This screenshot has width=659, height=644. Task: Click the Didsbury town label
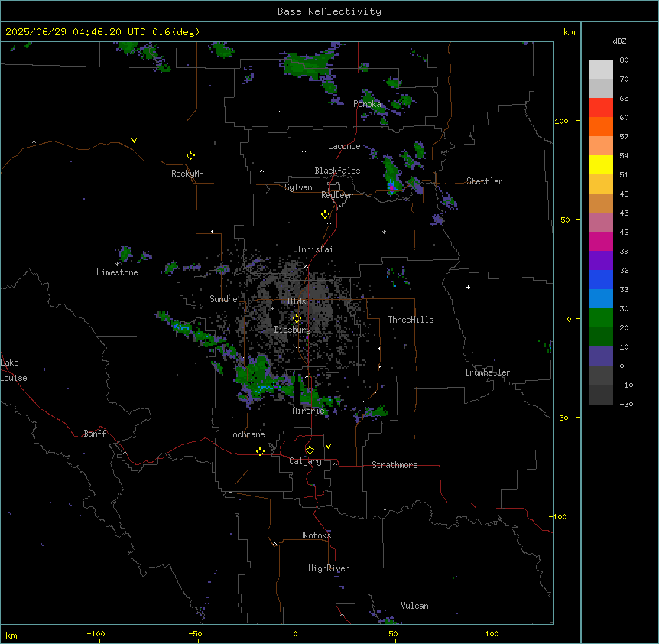point(293,330)
